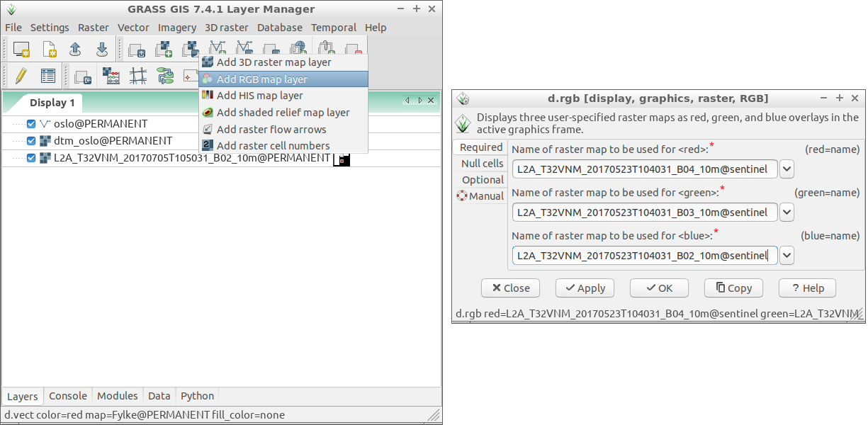Add group toolbar icon
Screen dimensions: 868x425
click(271, 50)
